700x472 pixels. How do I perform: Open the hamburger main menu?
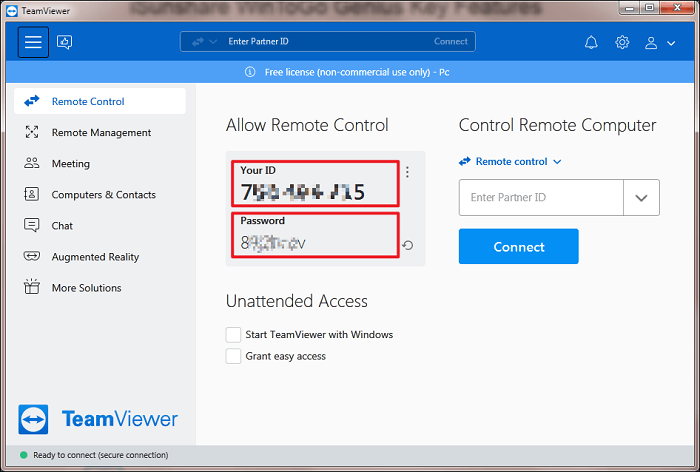33,42
